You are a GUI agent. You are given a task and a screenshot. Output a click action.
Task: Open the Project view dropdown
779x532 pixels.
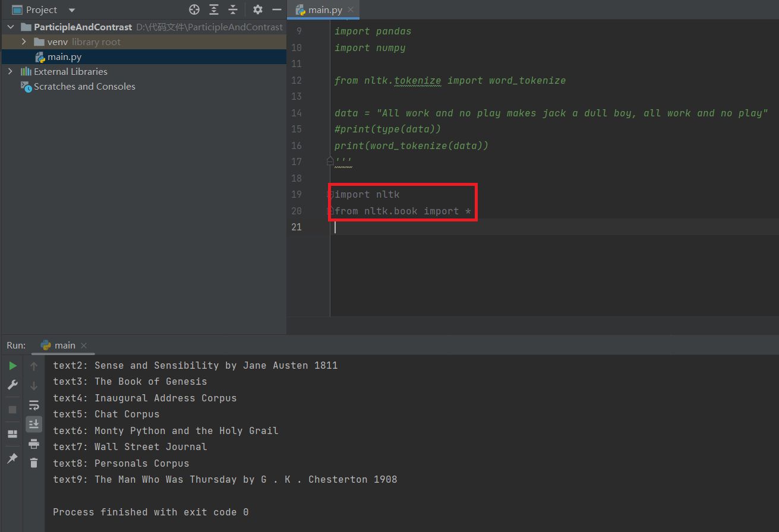72,10
